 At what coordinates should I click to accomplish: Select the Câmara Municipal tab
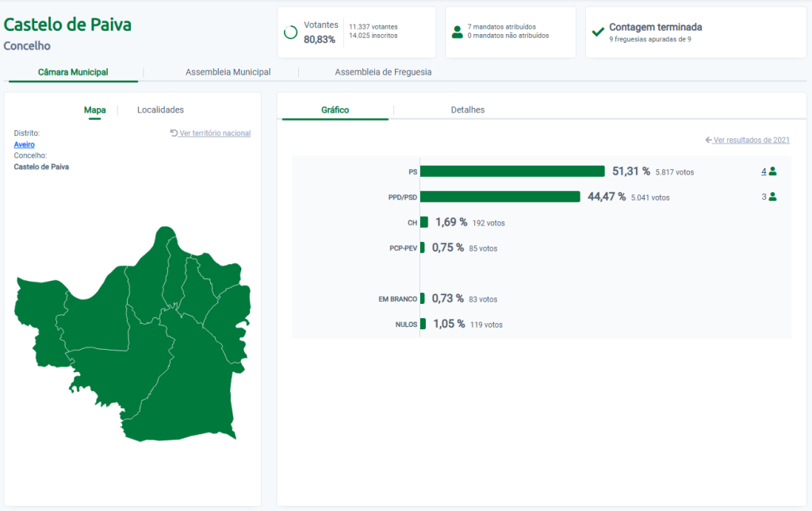pos(73,72)
